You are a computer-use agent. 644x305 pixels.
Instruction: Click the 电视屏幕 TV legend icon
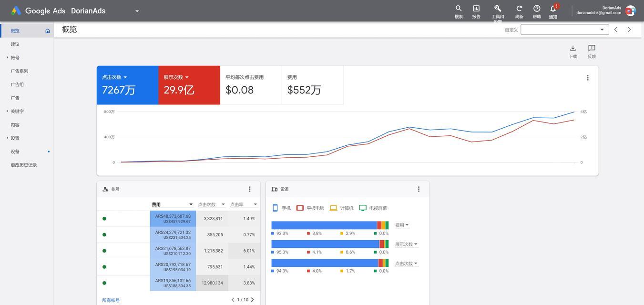[363, 208]
